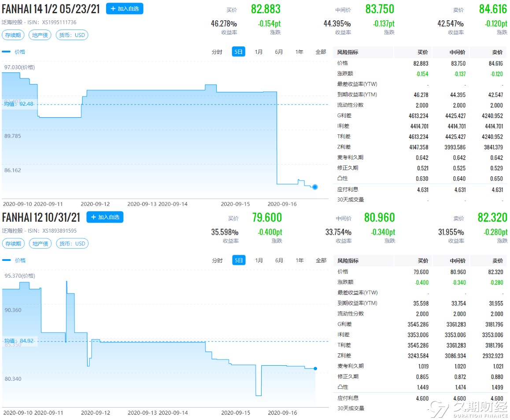The height and width of the screenshot is (420, 510).
Task: Click latest data point on FANHAI 12 chart
Action: [x=315, y=368]
